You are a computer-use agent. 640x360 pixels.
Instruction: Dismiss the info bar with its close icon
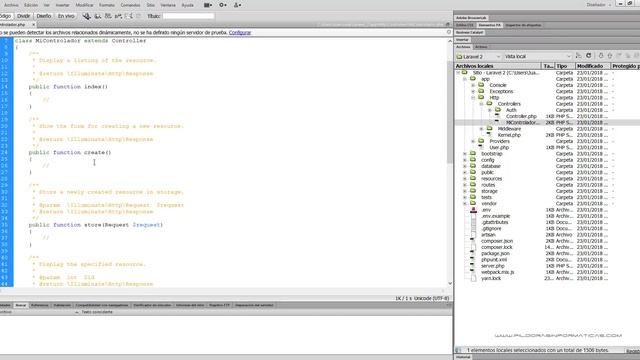pos(449,32)
